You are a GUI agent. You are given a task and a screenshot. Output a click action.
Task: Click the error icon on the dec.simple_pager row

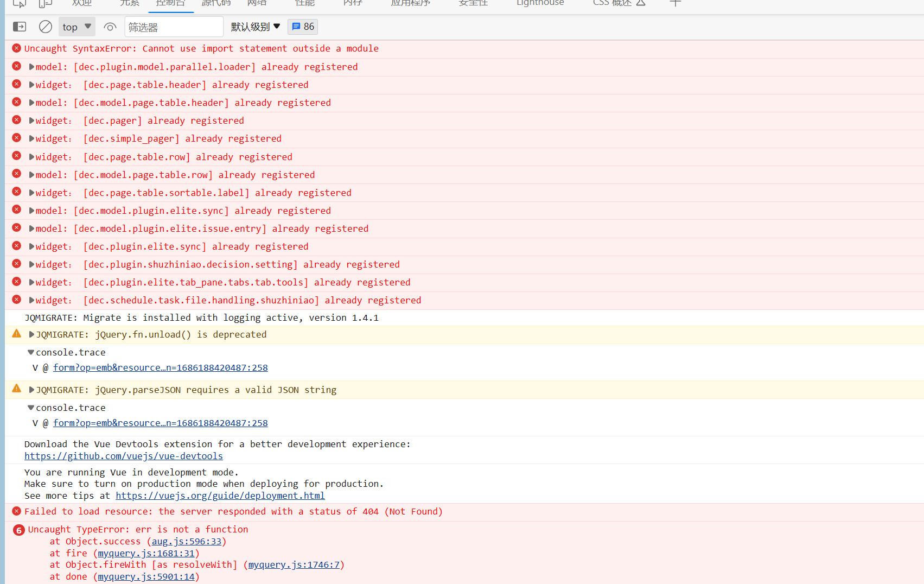(17, 138)
